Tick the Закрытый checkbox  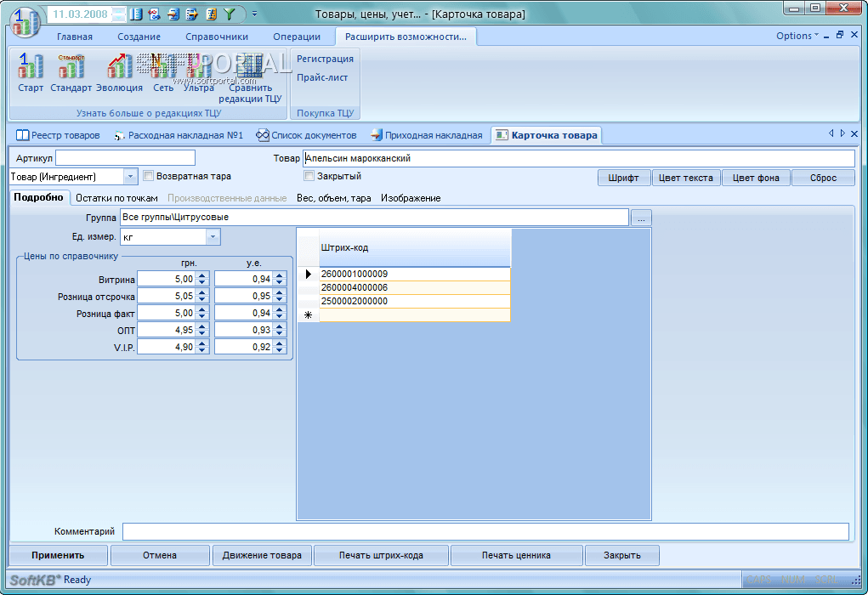click(x=309, y=177)
